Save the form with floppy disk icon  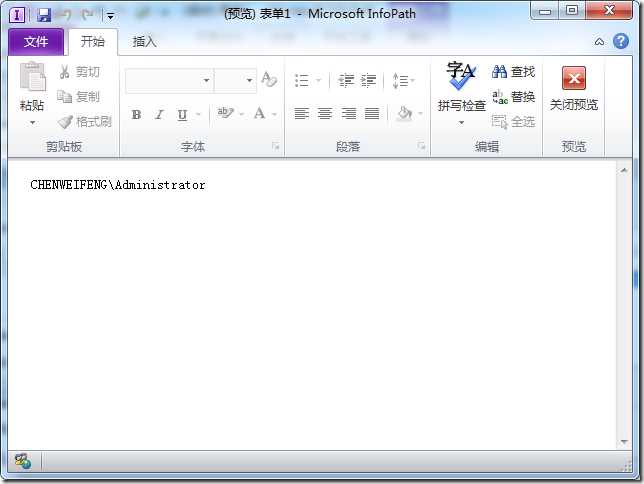44,16
